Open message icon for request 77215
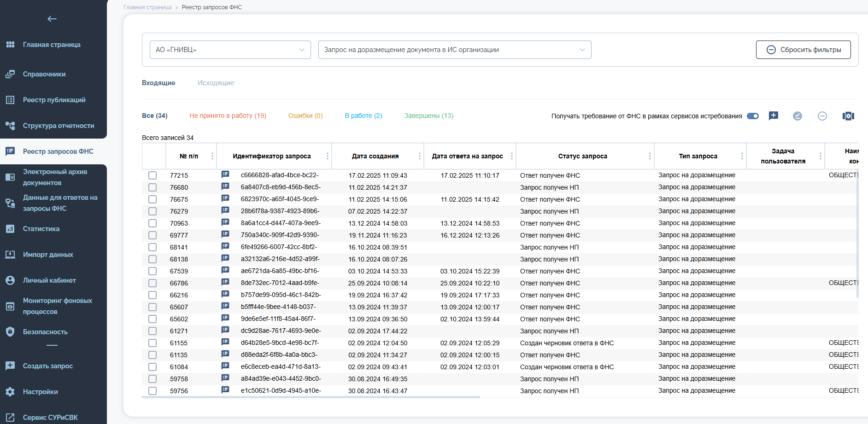The image size is (868, 424). coord(225,174)
